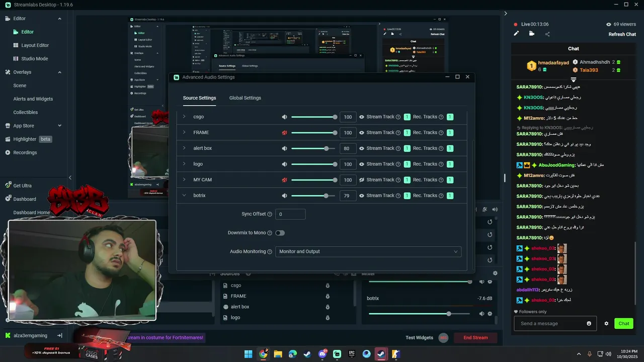
Task: Click the botrix Rec. Tracks help icon
Action: coord(441,196)
